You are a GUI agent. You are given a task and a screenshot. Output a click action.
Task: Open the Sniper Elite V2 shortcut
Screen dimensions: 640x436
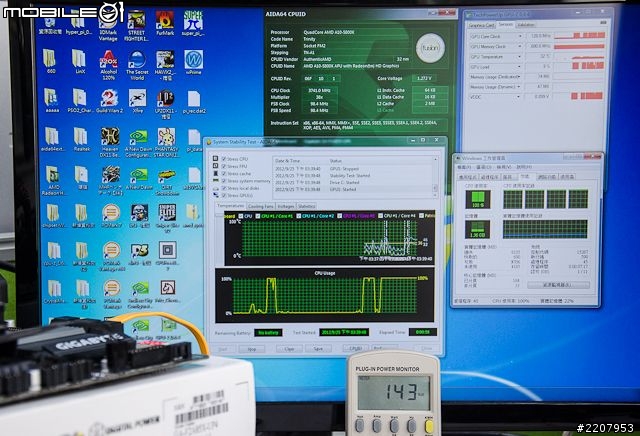point(167,218)
